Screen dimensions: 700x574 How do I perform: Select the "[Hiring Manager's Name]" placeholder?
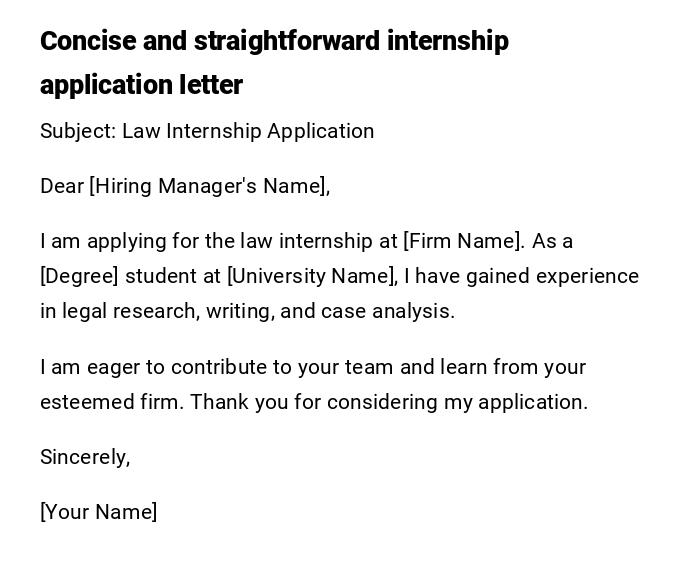coord(209,186)
